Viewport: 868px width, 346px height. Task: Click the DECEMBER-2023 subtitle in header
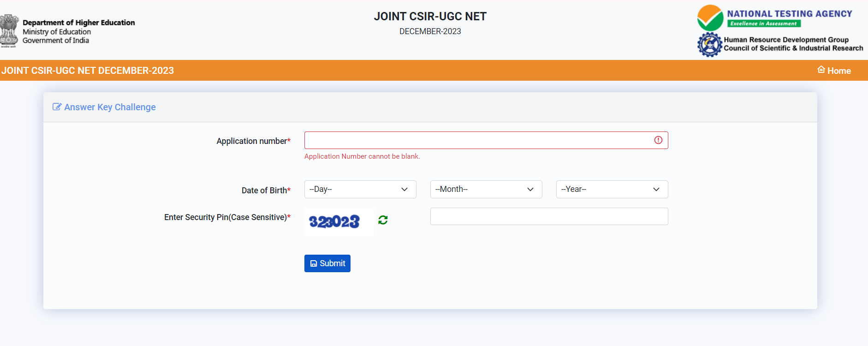430,31
